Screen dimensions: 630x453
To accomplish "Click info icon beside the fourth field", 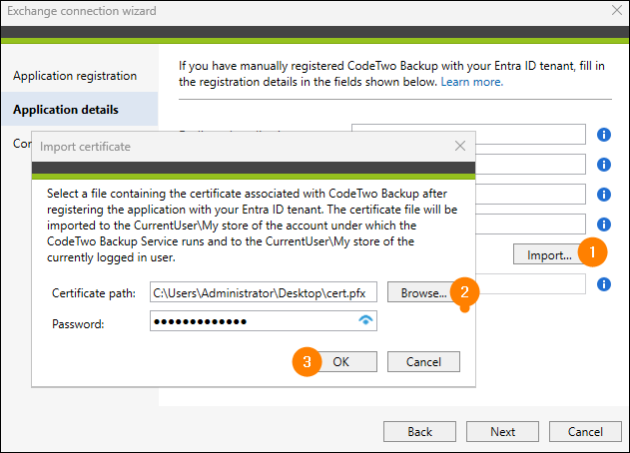I will 603,224.
